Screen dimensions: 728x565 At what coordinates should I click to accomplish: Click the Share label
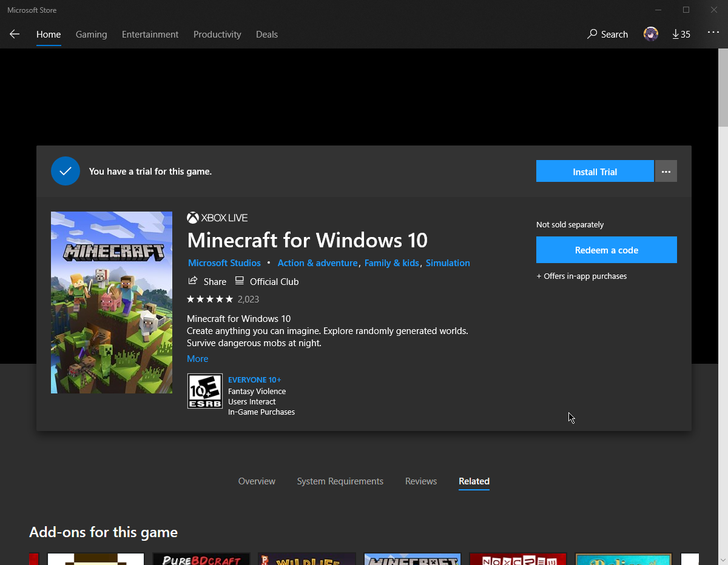(x=215, y=282)
